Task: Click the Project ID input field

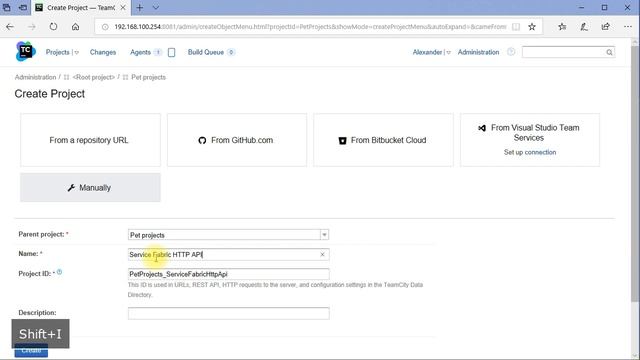Action: pyautogui.click(x=228, y=274)
